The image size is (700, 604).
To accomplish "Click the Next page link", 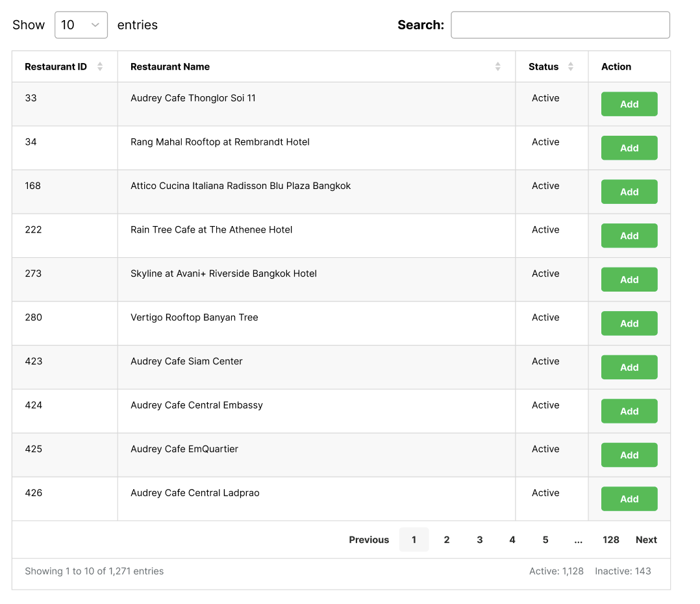I will [x=646, y=540].
